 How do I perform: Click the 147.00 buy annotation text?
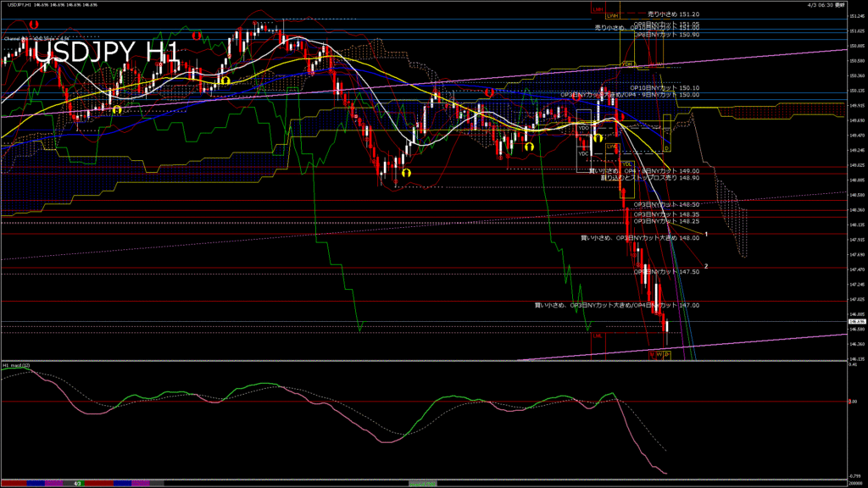(x=616, y=305)
